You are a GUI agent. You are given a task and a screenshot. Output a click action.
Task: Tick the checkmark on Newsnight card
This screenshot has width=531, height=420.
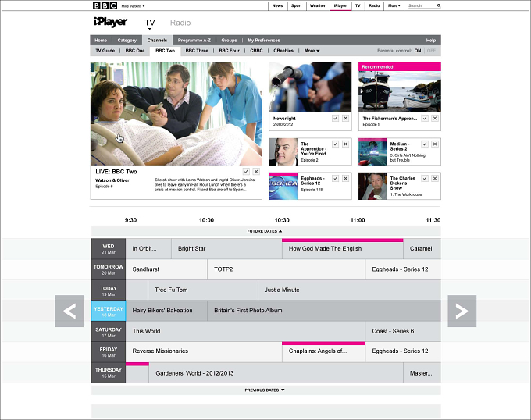(x=335, y=119)
